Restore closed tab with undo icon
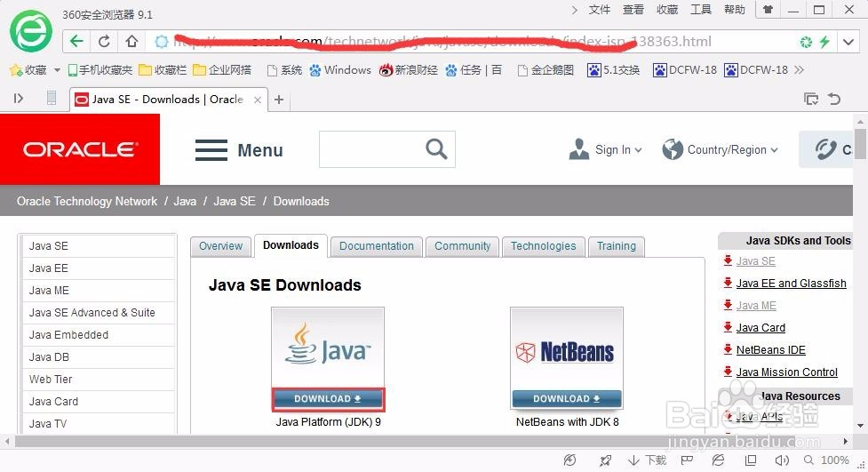 coord(834,100)
